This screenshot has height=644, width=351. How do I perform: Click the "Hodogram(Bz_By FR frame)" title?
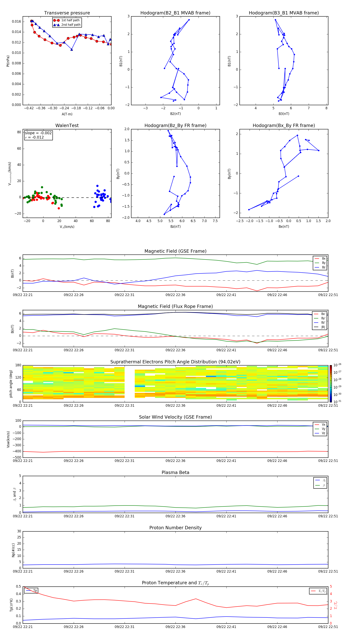pyautogui.click(x=175, y=125)
